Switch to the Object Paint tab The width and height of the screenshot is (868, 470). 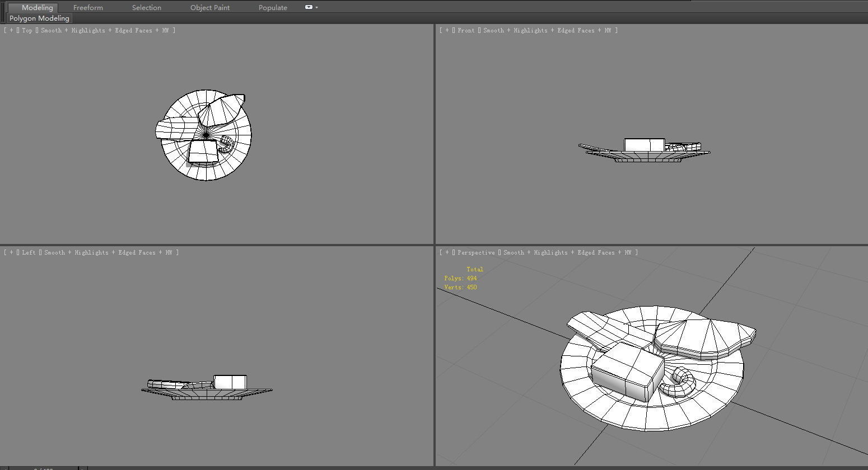210,8
